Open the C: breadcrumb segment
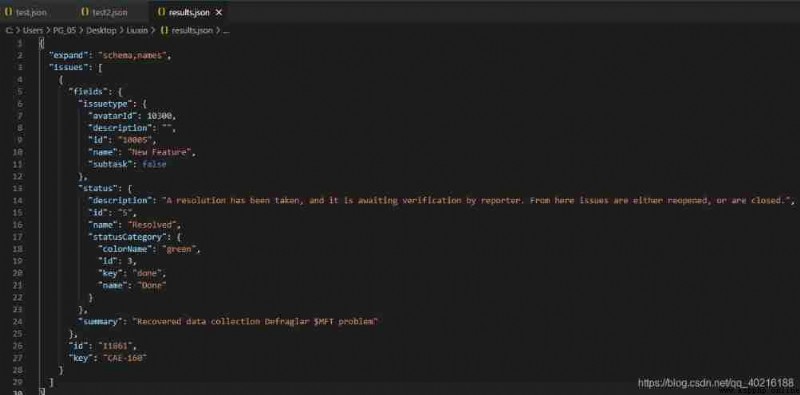Image resolution: width=800 pixels, height=395 pixels. pyautogui.click(x=8, y=31)
